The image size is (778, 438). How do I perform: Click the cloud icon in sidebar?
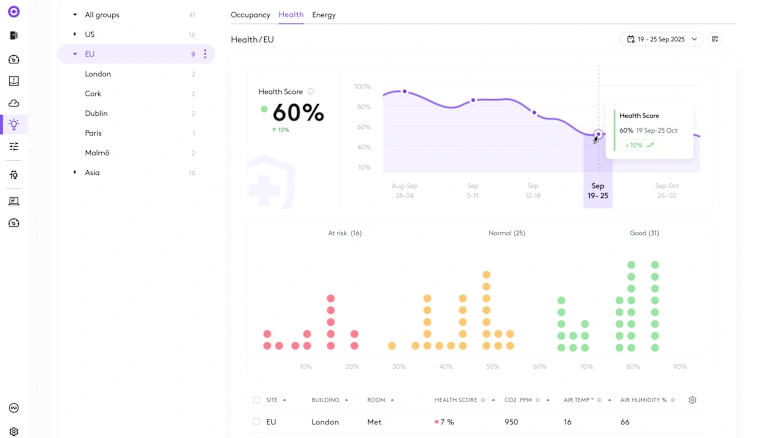pos(14,103)
